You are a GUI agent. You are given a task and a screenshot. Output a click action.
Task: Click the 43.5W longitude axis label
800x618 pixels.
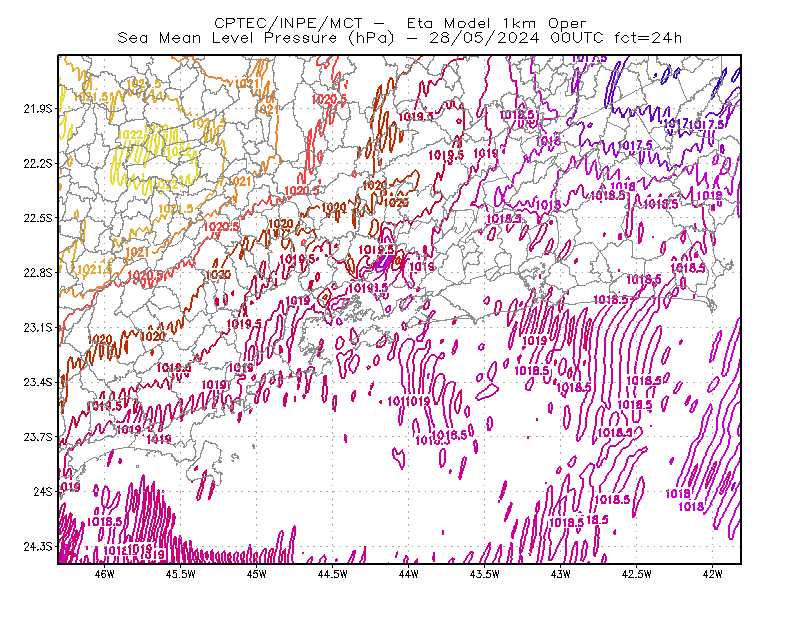[485, 574]
